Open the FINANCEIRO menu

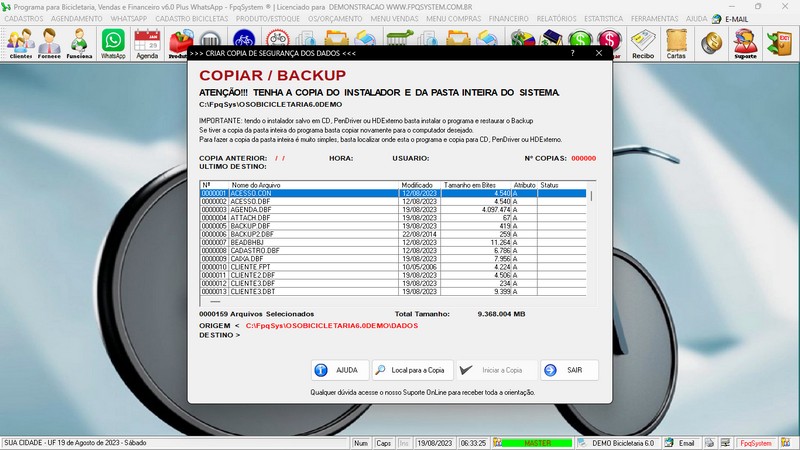(509, 18)
